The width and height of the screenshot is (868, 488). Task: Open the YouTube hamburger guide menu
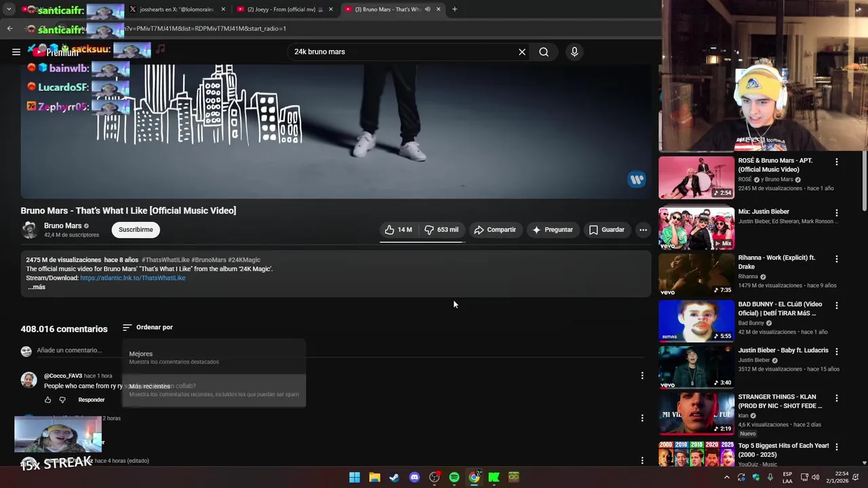point(16,52)
